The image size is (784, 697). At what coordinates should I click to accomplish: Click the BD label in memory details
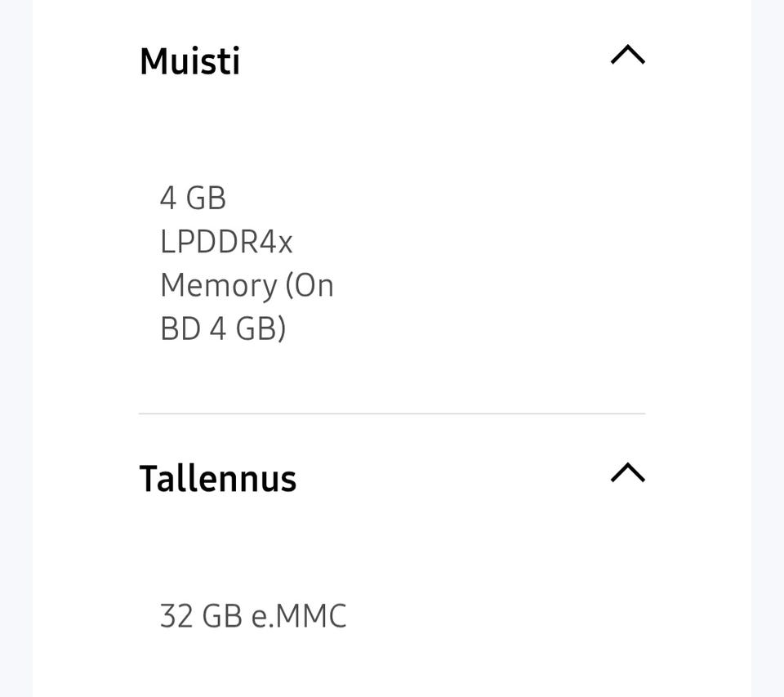(x=180, y=329)
